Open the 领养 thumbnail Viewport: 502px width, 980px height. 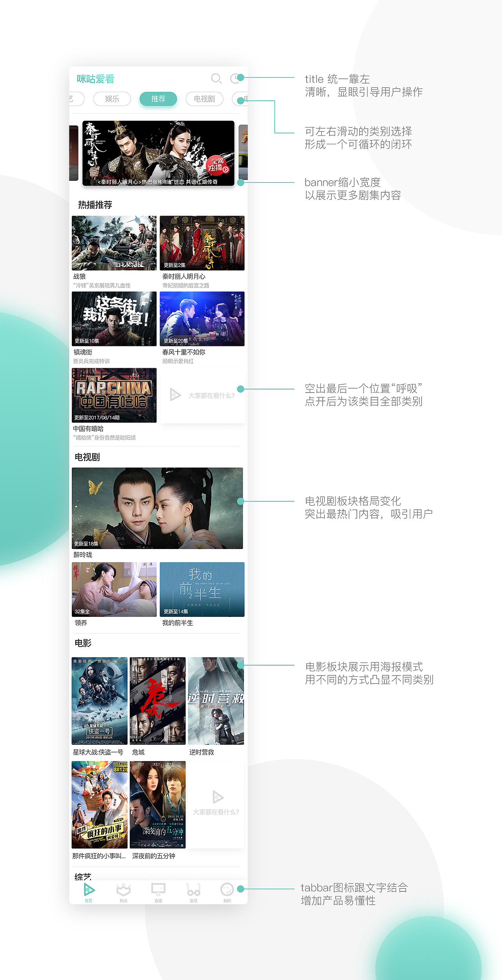click(114, 589)
